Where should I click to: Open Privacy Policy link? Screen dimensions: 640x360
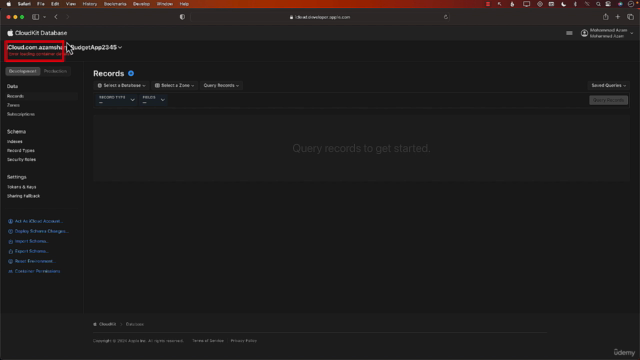[244, 341]
